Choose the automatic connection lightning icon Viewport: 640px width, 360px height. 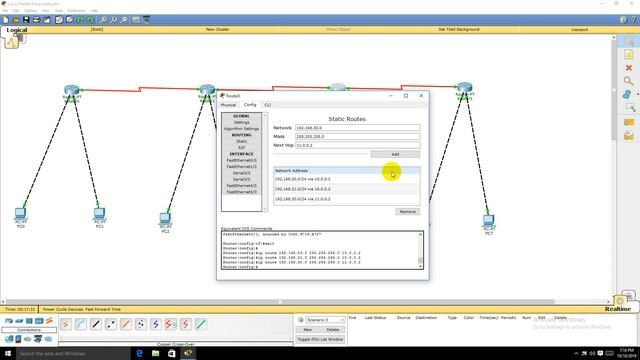click(66, 324)
